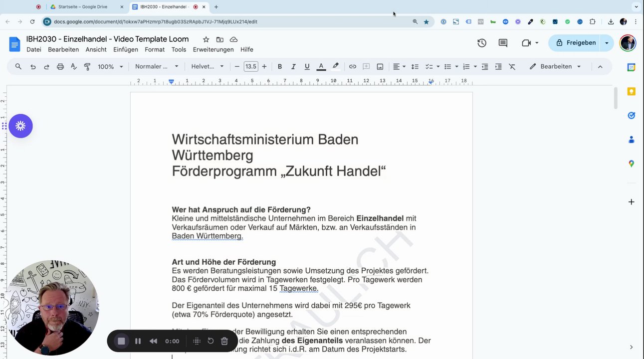Viewport: 644px width, 359px height.
Task: Toggle the numbered list
Action: pos(466,66)
